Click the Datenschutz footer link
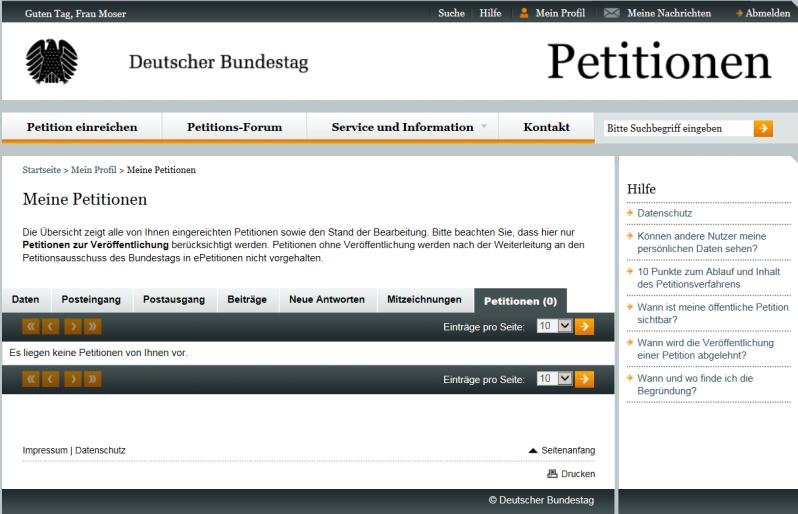 tap(100, 450)
